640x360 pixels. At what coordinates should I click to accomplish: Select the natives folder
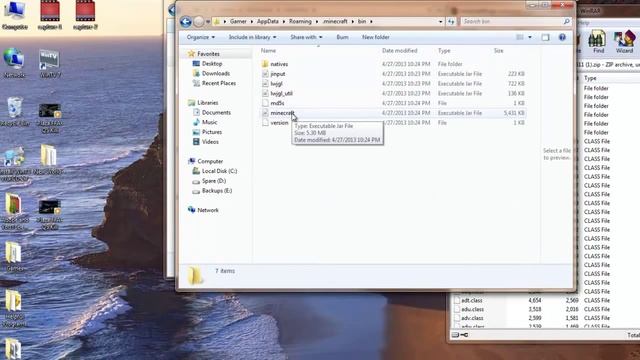coord(279,64)
